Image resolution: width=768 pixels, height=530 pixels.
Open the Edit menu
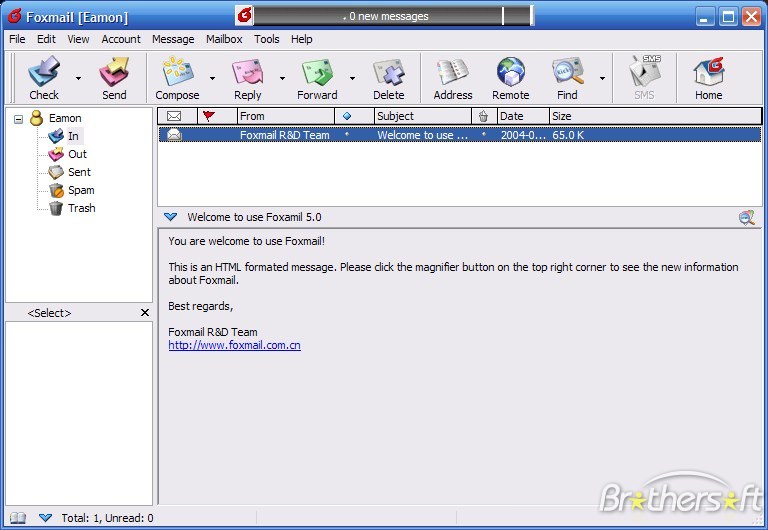[47, 39]
